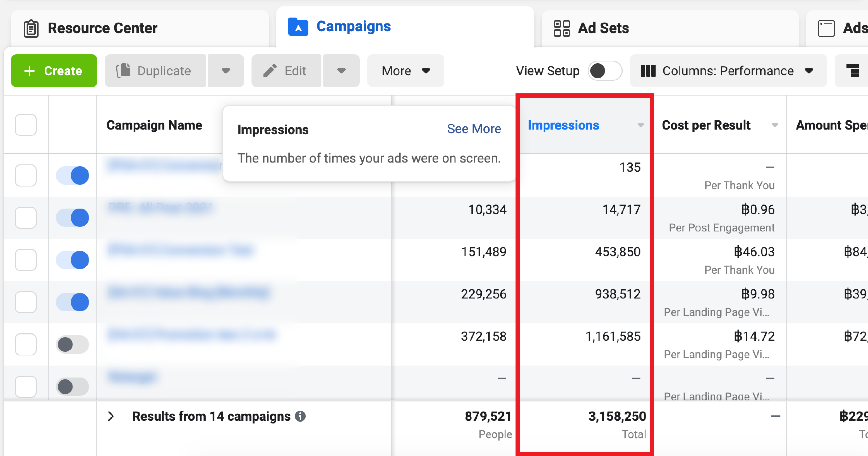Click the 879,521 People total
Screen dimensions: 868x456
point(488,416)
